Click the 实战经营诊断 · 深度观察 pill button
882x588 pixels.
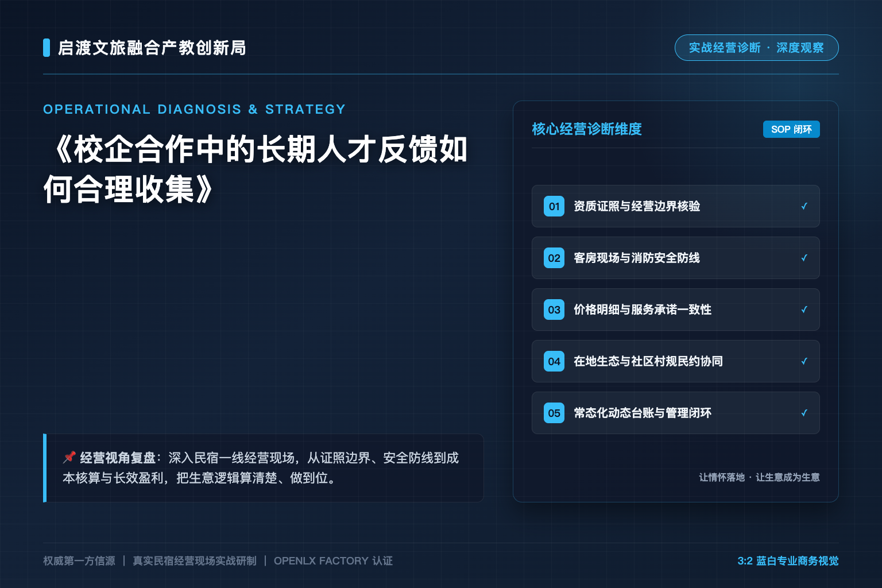point(756,48)
